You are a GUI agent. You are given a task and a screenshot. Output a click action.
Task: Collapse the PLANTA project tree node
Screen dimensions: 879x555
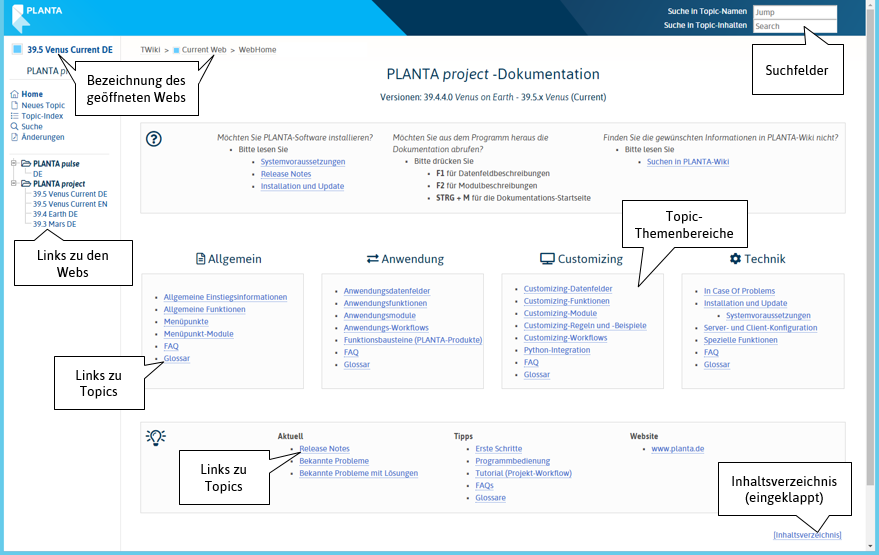(13, 184)
